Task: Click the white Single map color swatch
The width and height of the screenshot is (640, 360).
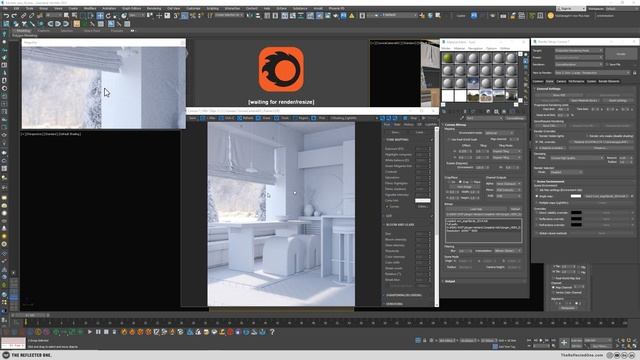Action: pos(576,196)
